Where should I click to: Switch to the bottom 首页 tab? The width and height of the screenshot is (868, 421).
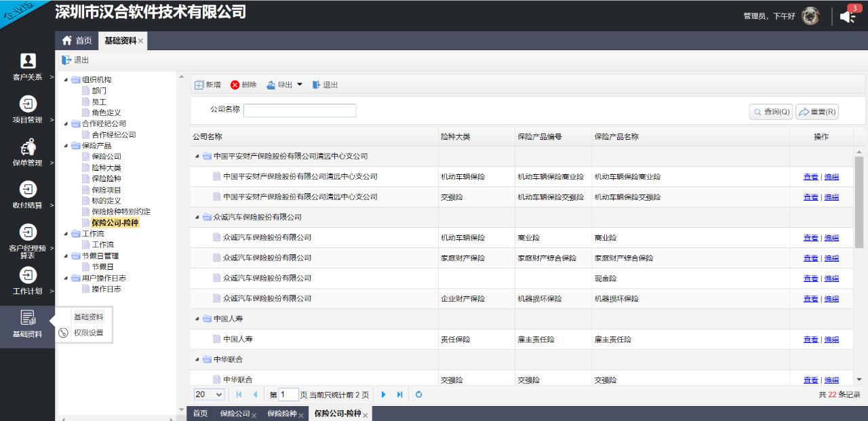pos(200,414)
